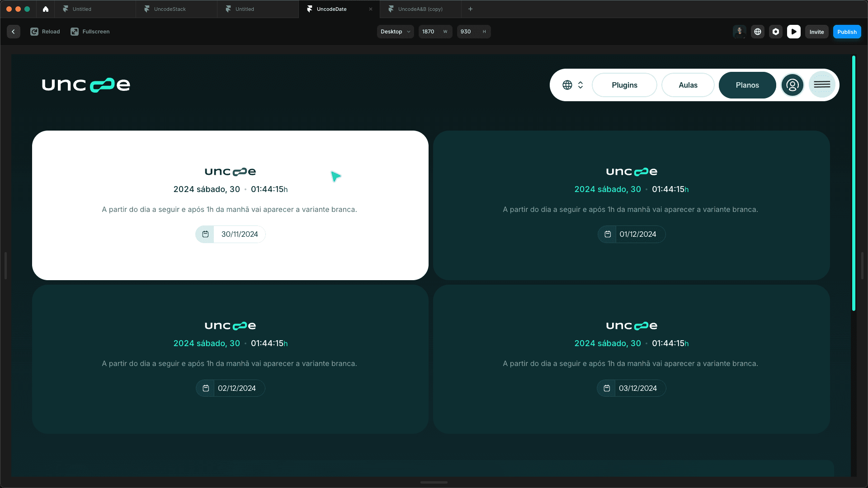Viewport: 868px width, 488px height.
Task: Switch to the UncodeA&B (copy) tab
Action: coord(420,9)
